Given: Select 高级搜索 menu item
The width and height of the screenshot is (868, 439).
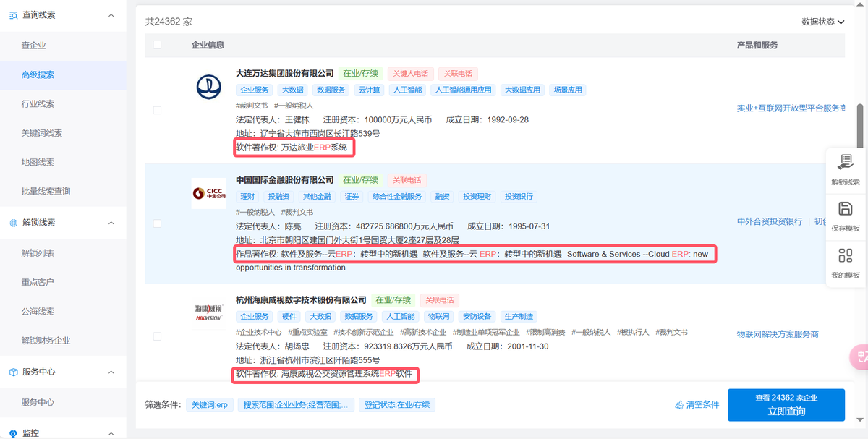Looking at the screenshot, I should [38, 74].
